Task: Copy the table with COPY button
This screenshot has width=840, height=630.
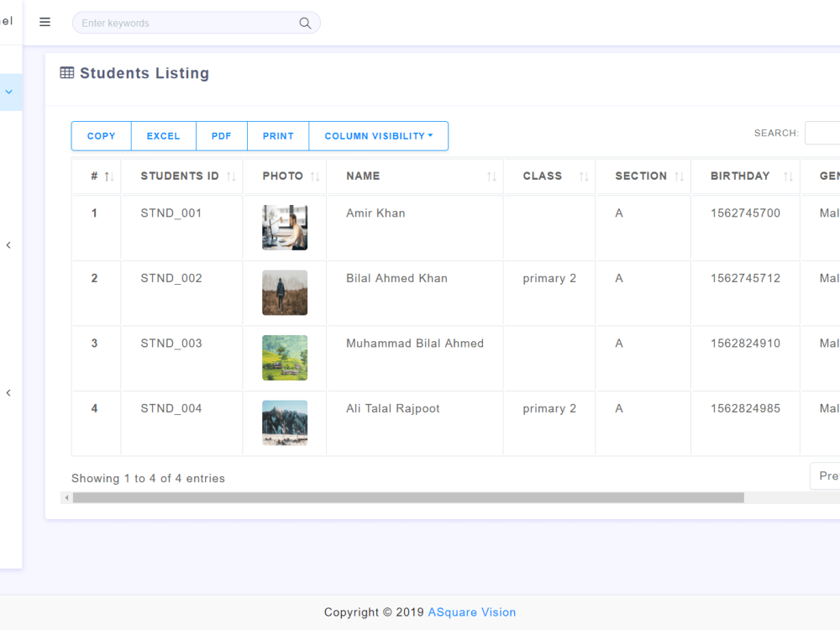Action: tap(102, 136)
